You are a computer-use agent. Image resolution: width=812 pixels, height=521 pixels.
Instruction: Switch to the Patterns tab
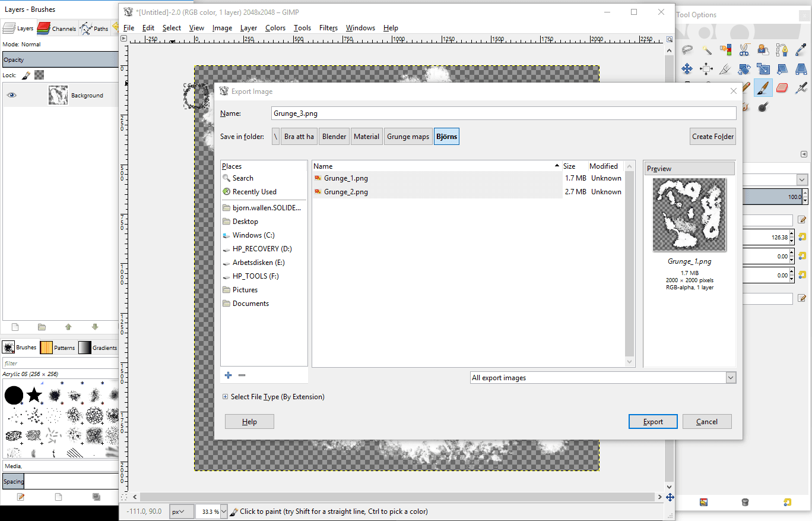tap(58, 348)
